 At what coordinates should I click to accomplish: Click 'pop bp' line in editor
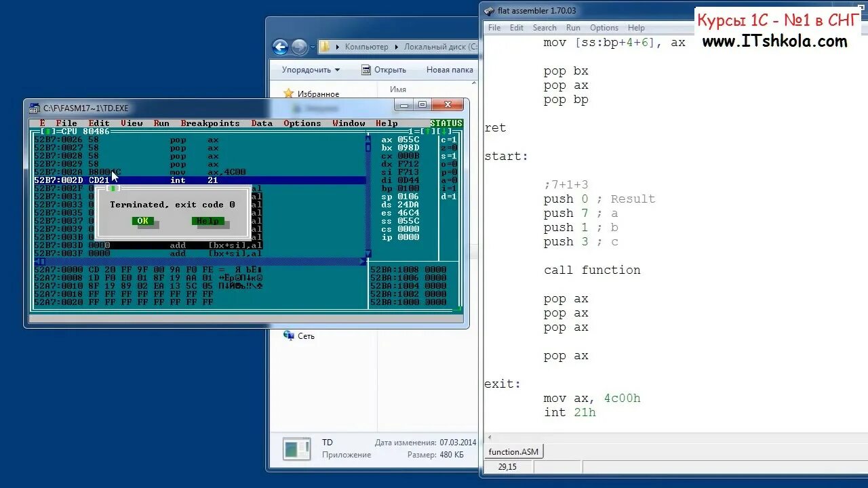point(566,100)
